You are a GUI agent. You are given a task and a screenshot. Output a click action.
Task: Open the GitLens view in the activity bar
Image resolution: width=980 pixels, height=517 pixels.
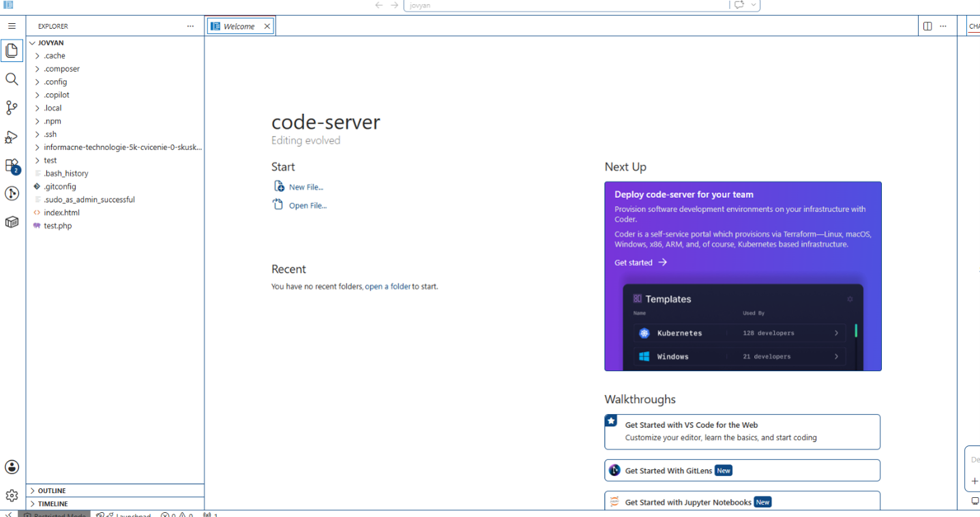click(12, 194)
